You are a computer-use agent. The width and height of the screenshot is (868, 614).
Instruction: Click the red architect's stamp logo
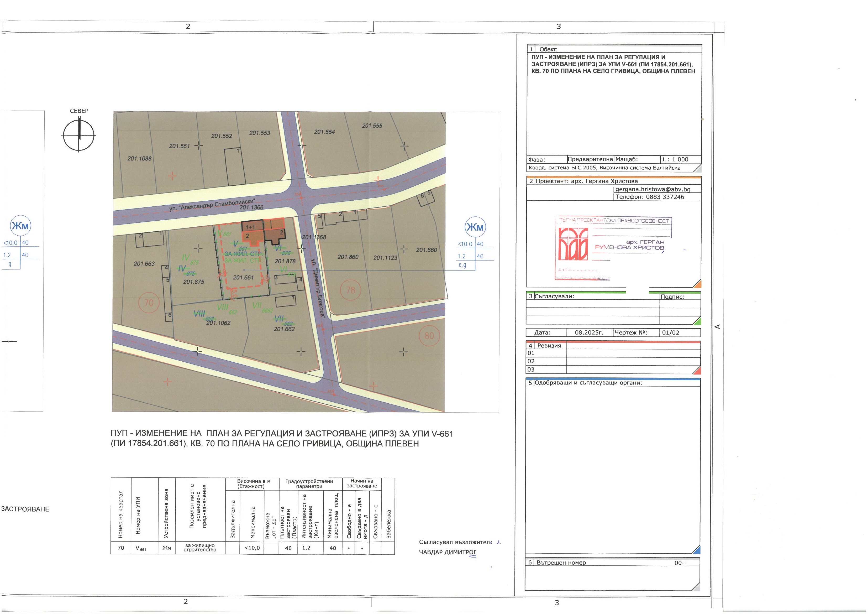(x=573, y=244)
